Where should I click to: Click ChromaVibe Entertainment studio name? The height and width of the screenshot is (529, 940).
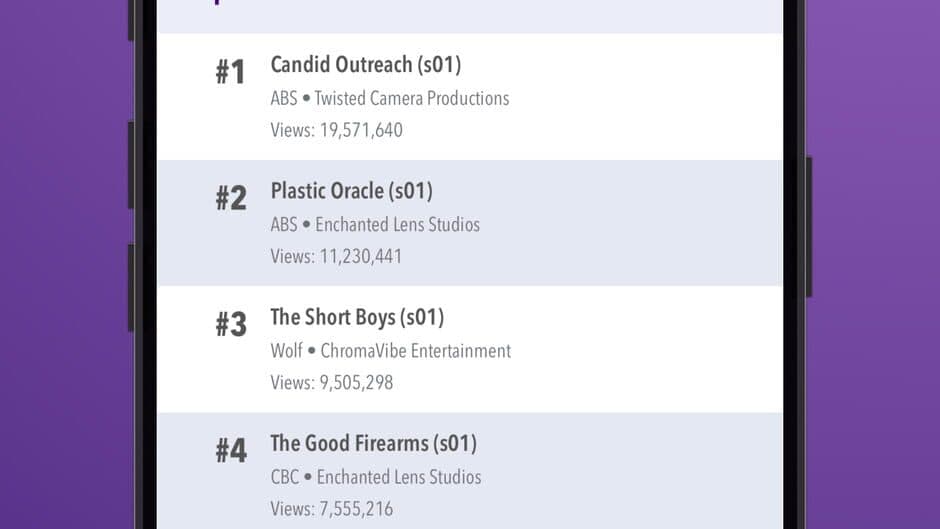point(415,351)
